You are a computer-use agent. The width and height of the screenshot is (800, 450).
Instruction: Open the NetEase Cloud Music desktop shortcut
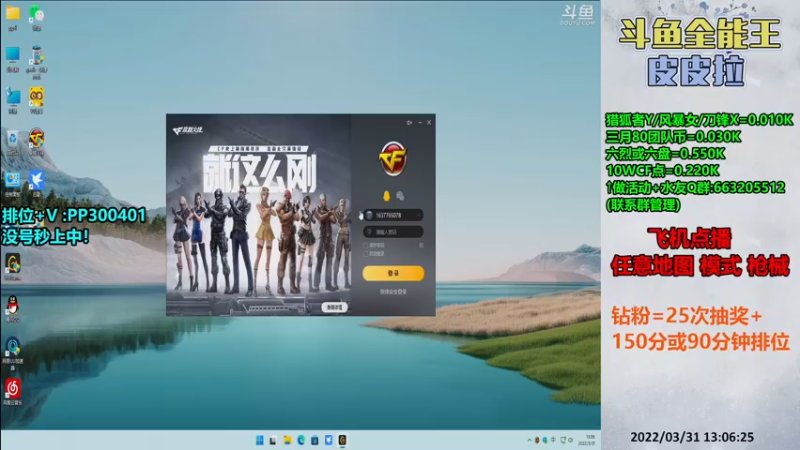pyautogui.click(x=13, y=392)
